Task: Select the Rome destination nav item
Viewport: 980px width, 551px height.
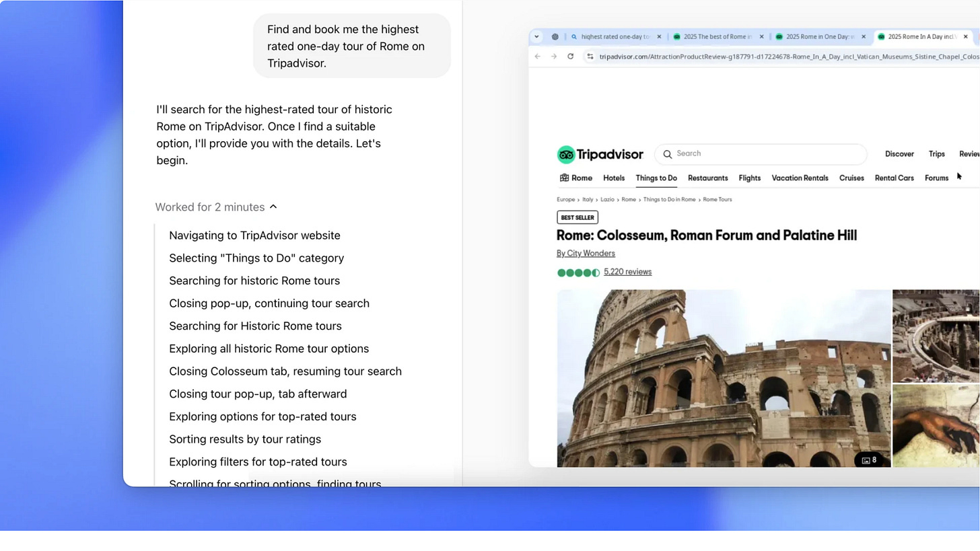Action: pos(576,178)
